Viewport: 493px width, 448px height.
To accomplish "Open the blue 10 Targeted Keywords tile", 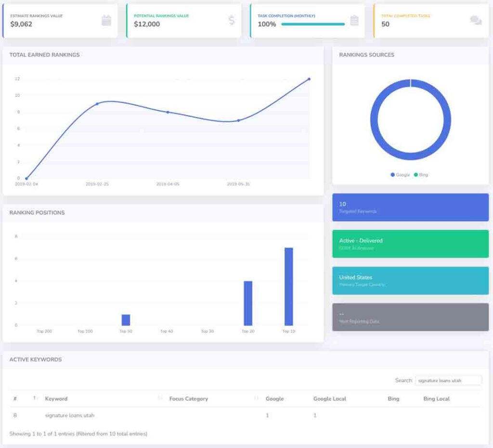I will point(410,207).
